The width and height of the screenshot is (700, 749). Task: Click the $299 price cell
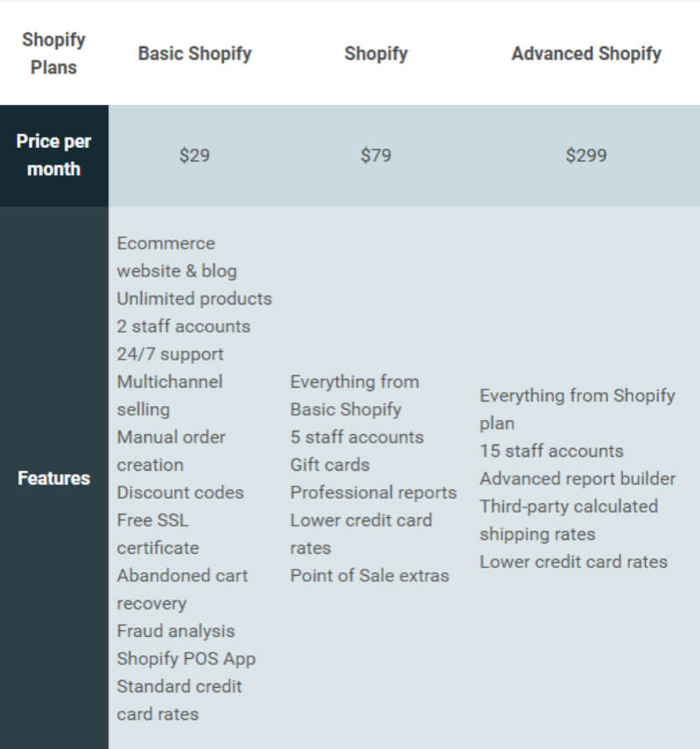(x=586, y=155)
